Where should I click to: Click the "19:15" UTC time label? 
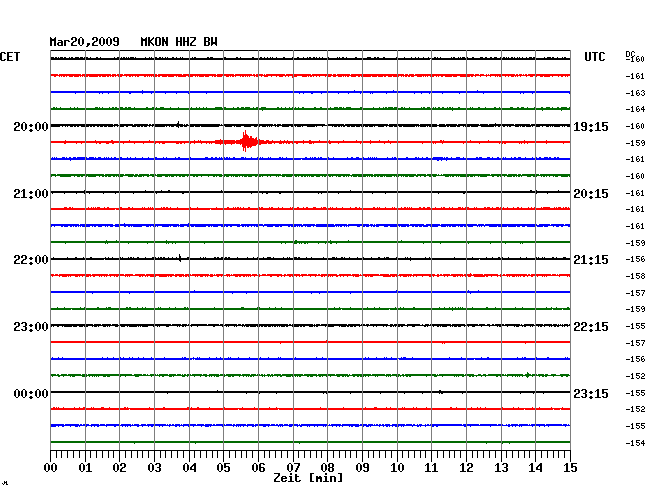tap(591, 127)
